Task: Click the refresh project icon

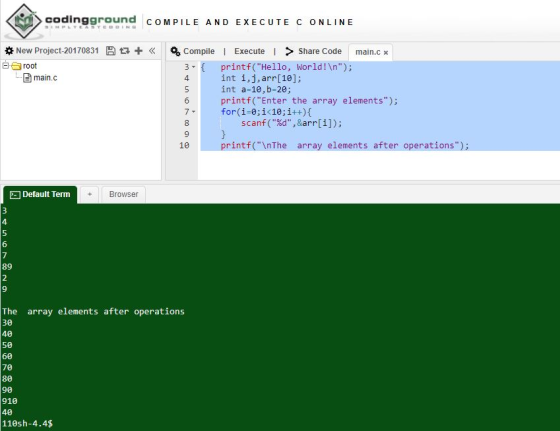Action: [x=125, y=51]
